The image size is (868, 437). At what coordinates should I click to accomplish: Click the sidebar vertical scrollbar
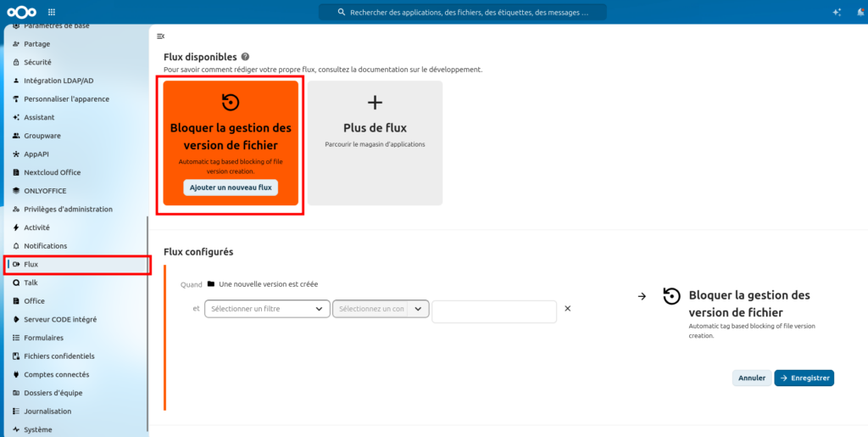(x=147, y=324)
